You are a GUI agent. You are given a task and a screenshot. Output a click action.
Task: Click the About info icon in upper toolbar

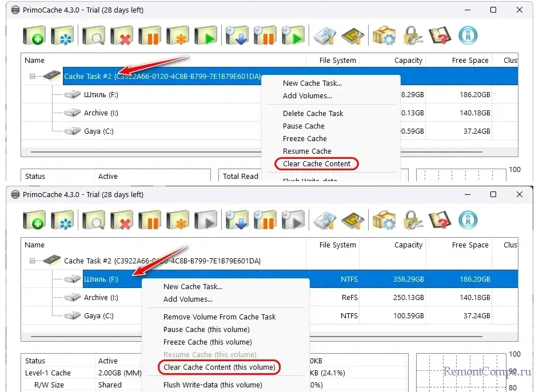click(x=468, y=36)
